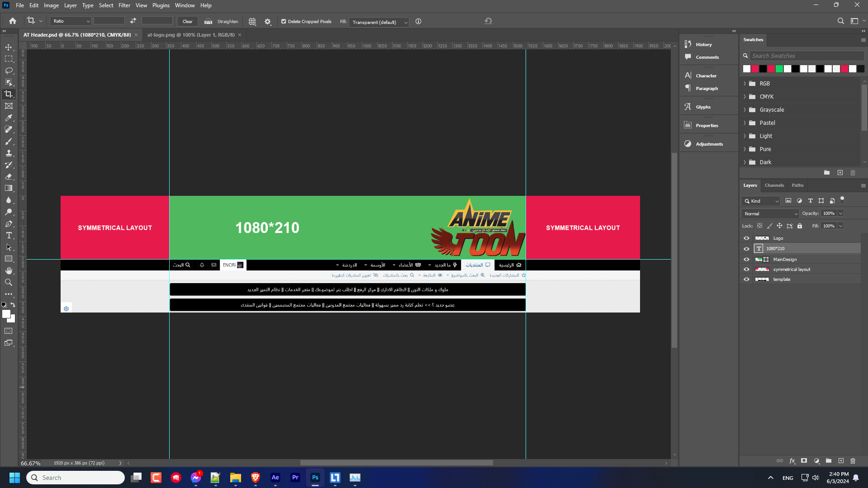The image size is (868, 488).
Task: Hide the 1080*210 text layer
Action: (746, 249)
